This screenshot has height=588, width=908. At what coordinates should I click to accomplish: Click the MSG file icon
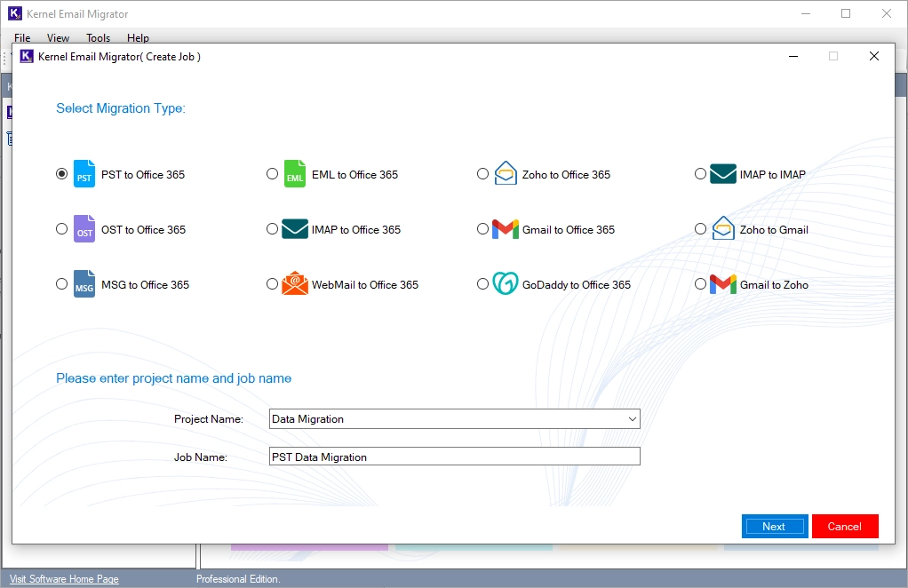pyautogui.click(x=84, y=283)
